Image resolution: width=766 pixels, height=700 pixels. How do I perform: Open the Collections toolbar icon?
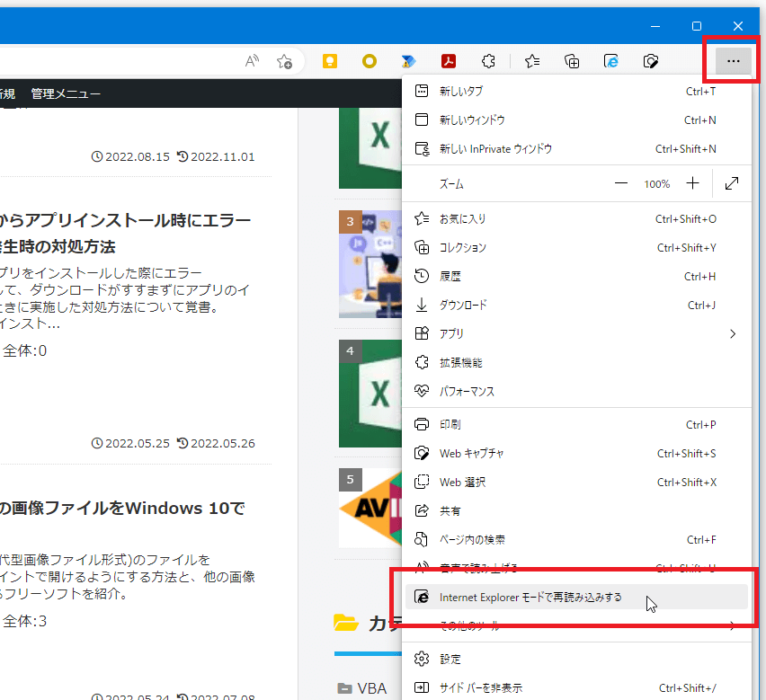click(572, 61)
